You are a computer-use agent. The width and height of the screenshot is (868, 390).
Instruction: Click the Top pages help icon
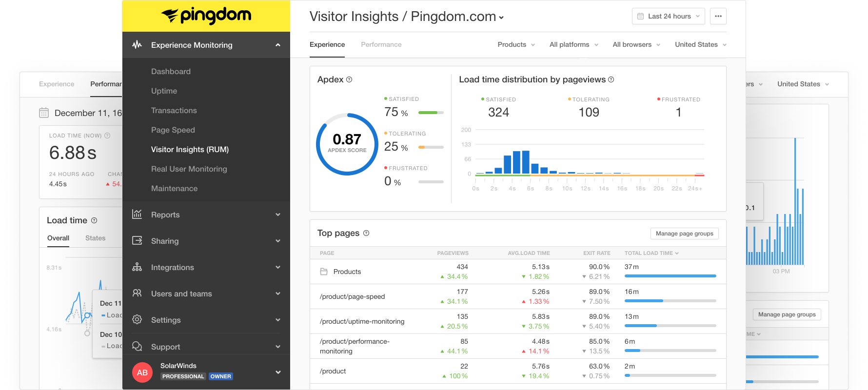(366, 233)
